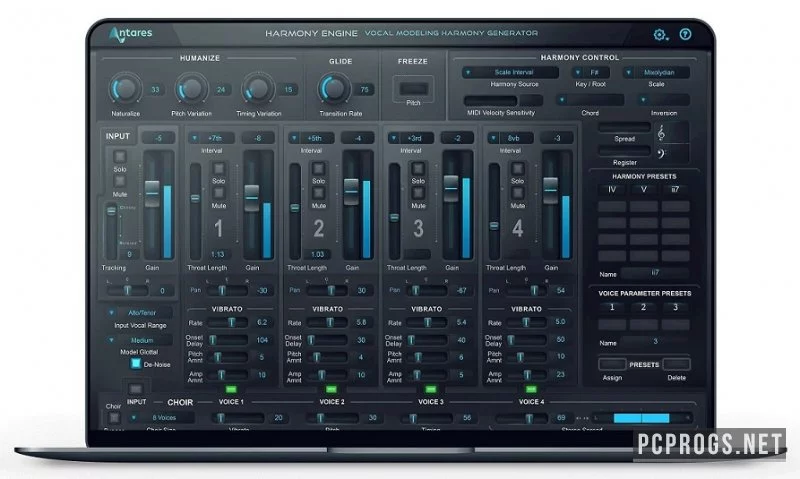Solo harmony voice 4
This screenshot has height=479, width=800.
point(517,168)
